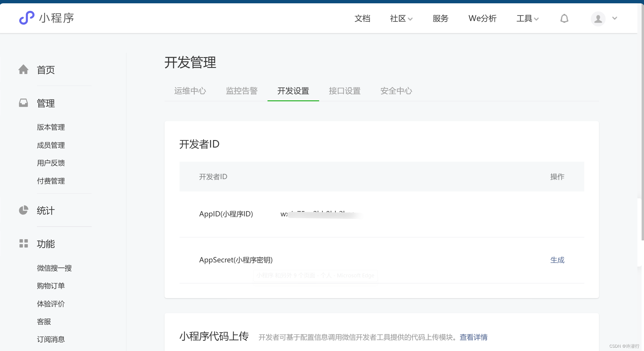Screen dimensions: 644x351
Task: Click the Mini Program logo icon
Action: [x=27, y=18]
